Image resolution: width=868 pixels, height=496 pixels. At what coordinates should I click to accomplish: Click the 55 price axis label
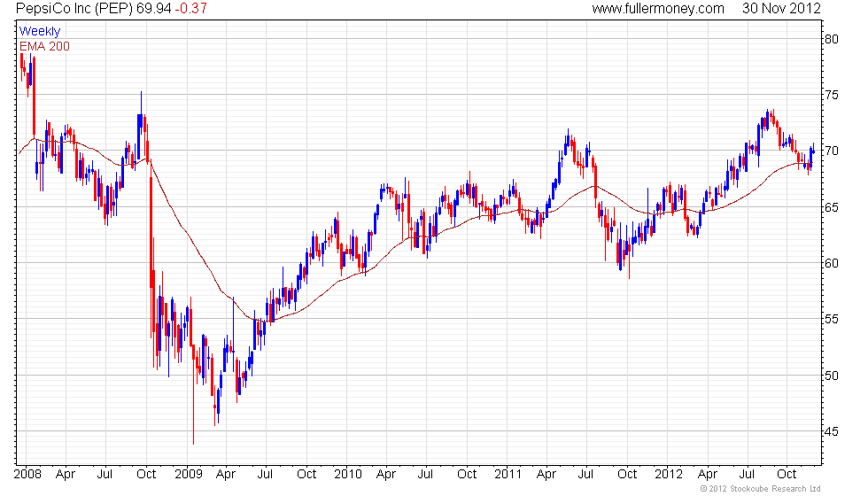pyautogui.click(x=831, y=320)
